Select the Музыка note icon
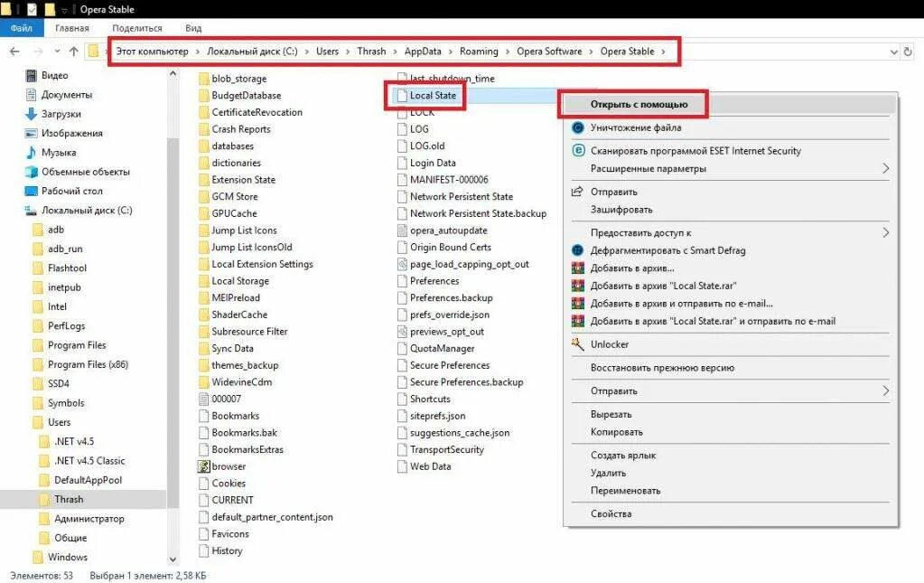This screenshot has width=924, height=583. click(32, 152)
